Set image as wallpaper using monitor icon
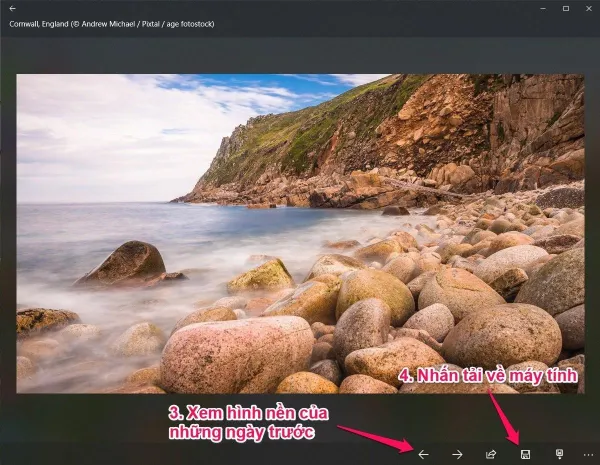 [x=559, y=454]
